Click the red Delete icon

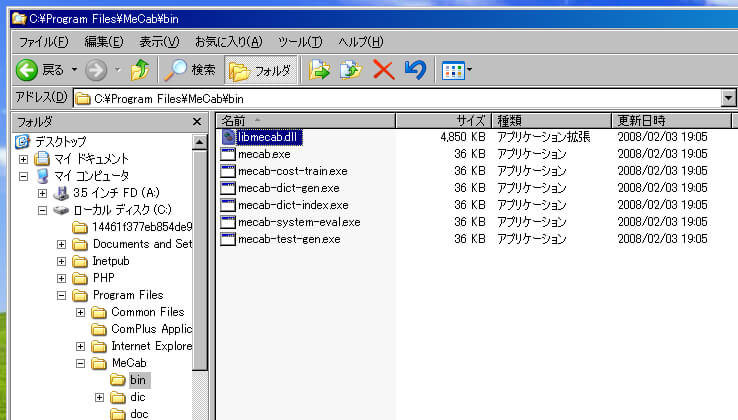tap(382, 70)
